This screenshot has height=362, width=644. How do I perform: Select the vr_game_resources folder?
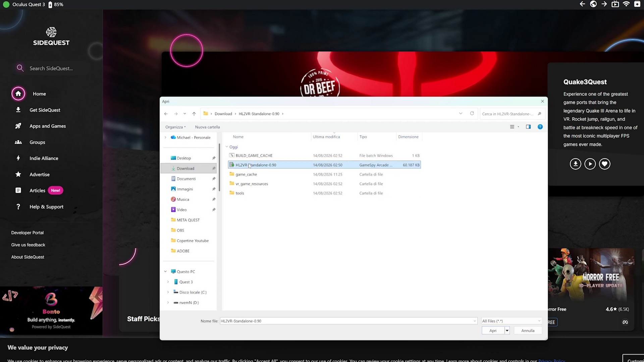click(324, 184)
